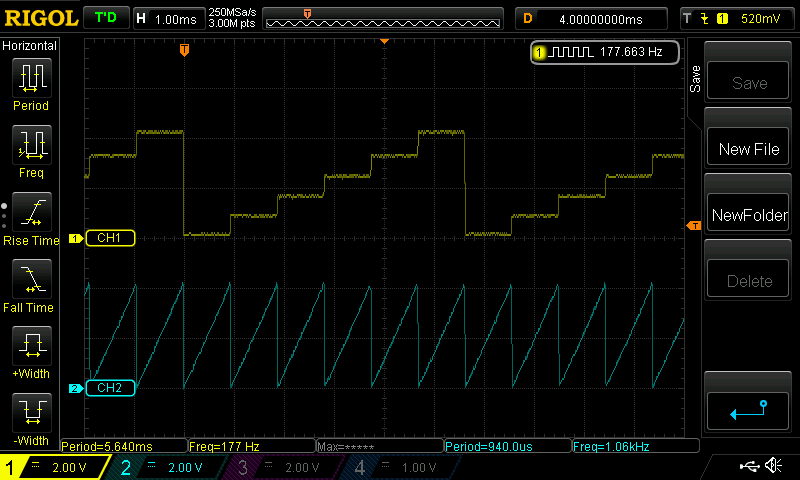This screenshot has width=800, height=480.
Task: Select the Period measurement icon
Action: [x=31, y=78]
